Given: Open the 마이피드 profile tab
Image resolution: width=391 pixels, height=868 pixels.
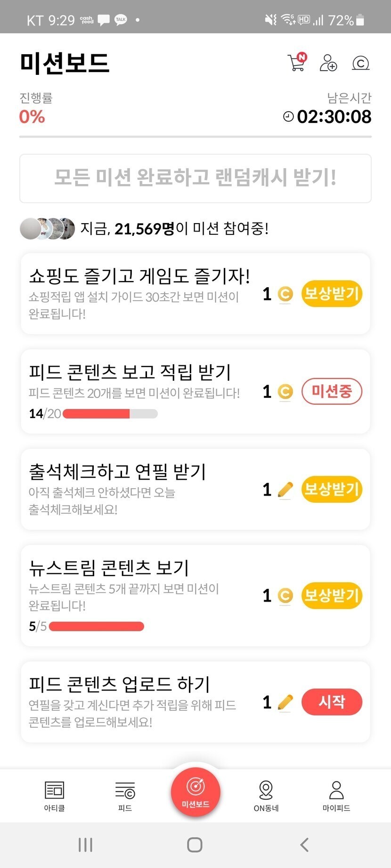Looking at the screenshot, I should pyautogui.click(x=336, y=796).
